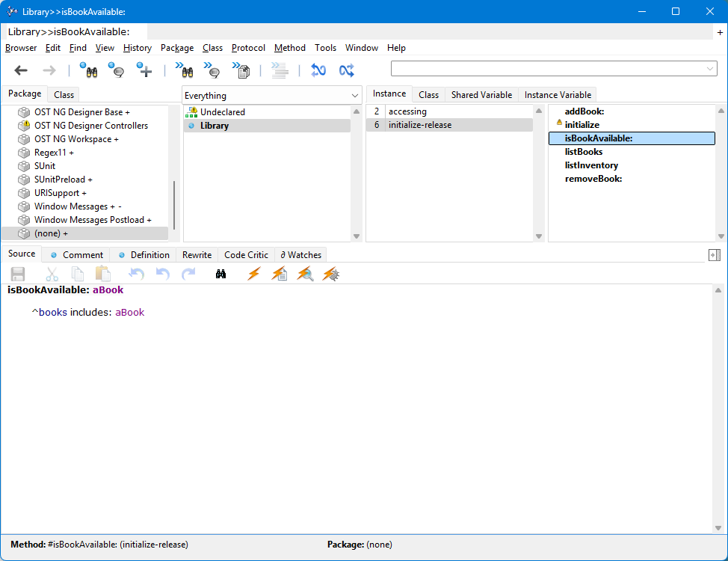Expand the empty combo box in the toolbar
The height and width of the screenshot is (561, 728).
pyautogui.click(x=709, y=69)
